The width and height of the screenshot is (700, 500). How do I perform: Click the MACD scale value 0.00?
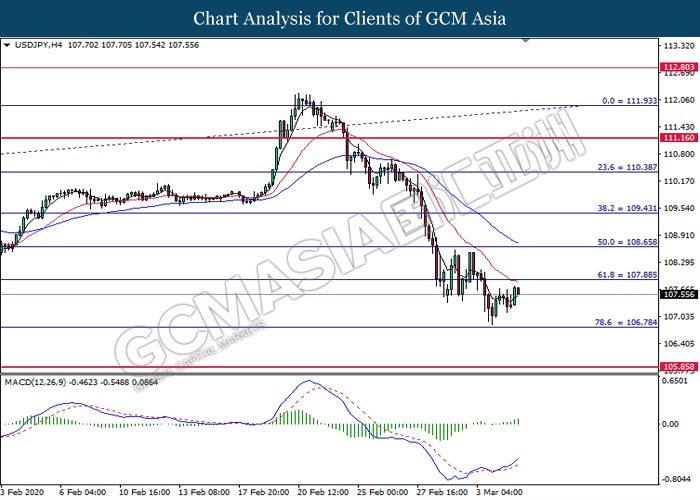[x=671, y=424]
